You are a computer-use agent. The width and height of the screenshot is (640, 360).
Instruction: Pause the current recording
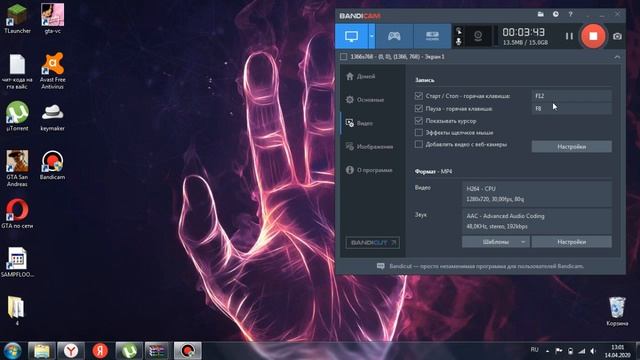tap(569, 36)
